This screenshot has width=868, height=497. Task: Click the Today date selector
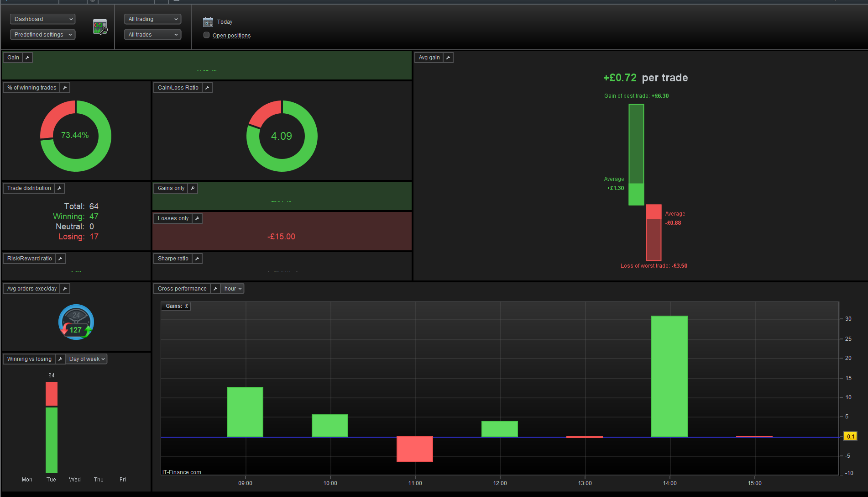pos(225,22)
